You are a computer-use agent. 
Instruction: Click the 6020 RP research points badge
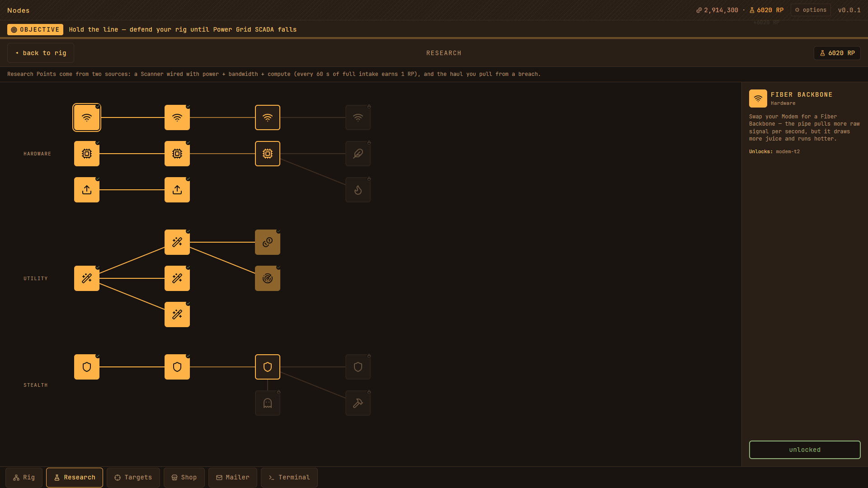[837, 53]
